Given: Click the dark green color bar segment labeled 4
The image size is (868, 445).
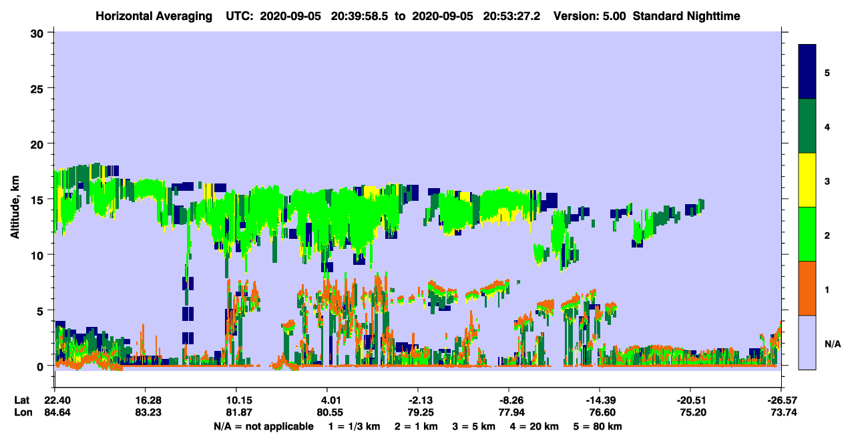Looking at the screenshot, I should pyautogui.click(x=807, y=126).
